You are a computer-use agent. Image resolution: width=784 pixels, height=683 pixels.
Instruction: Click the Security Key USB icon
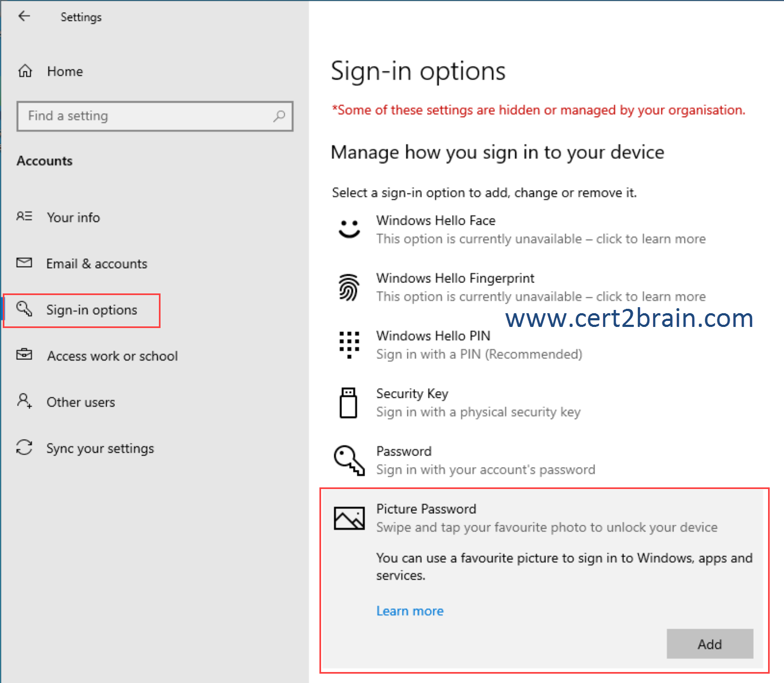(349, 403)
